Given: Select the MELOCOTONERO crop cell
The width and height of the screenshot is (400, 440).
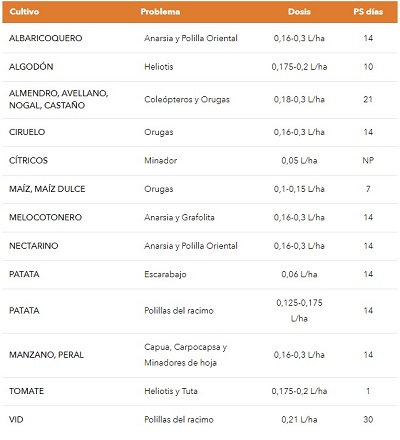Looking at the screenshot, I should tap(45, 217).
